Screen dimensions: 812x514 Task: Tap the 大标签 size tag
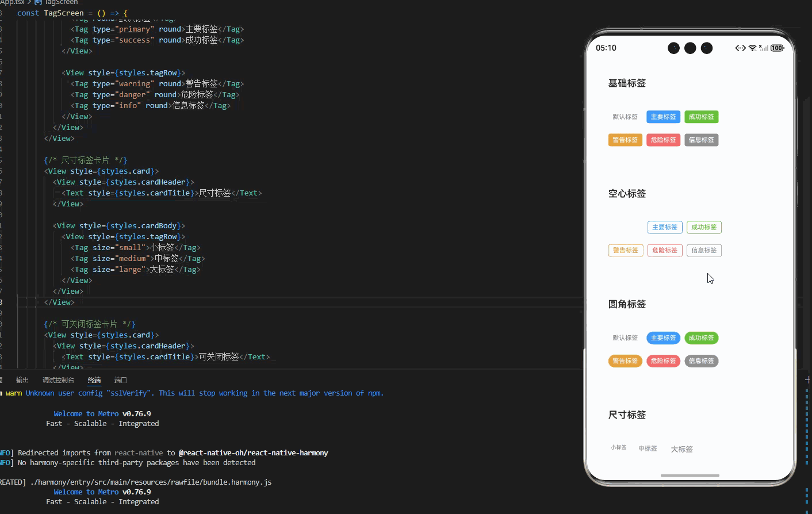(x=682, y=449)
